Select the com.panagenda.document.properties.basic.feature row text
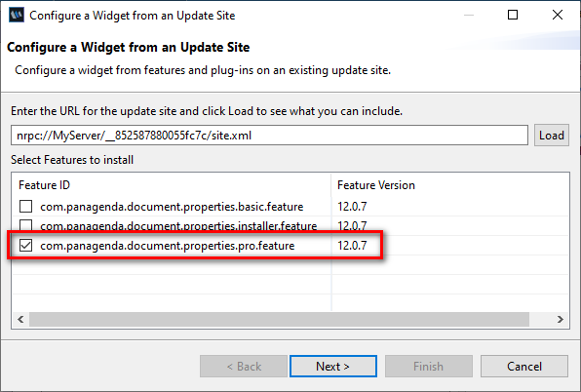Screen dimensions: 581x392 (172, 207)
